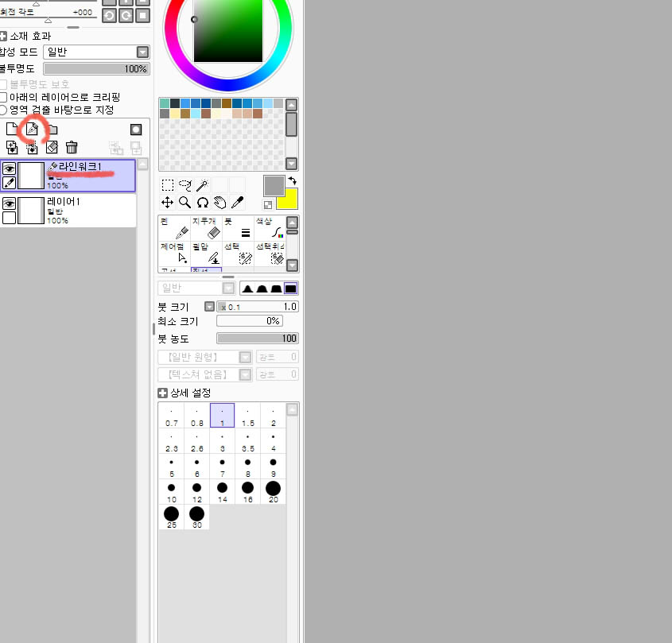Hide the 라인워크1 layer

pos(9,168)
